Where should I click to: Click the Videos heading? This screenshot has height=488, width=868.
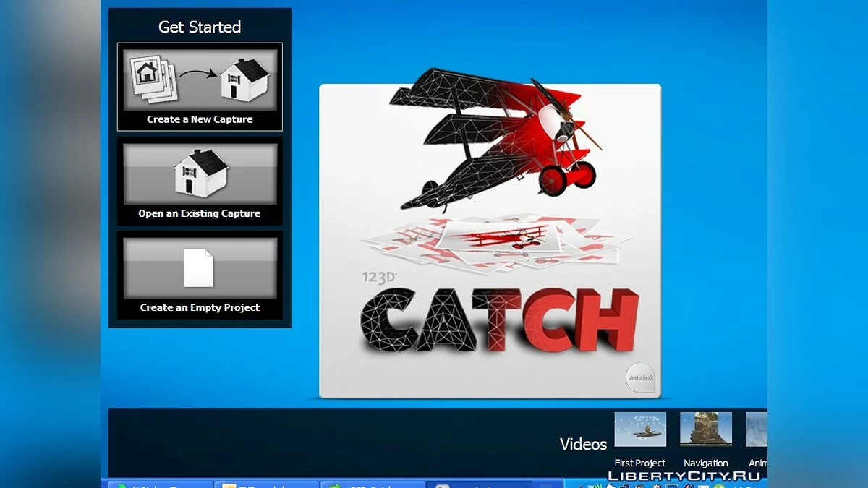583,444
